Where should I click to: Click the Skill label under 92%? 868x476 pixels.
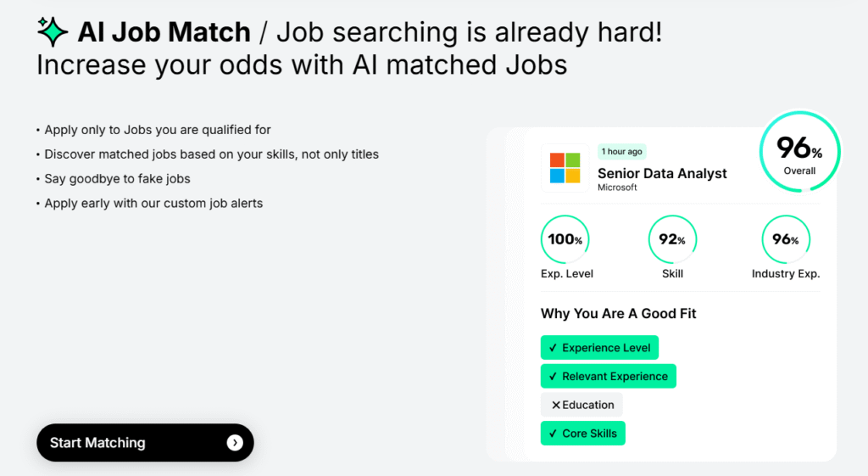(x=672, y=274)
